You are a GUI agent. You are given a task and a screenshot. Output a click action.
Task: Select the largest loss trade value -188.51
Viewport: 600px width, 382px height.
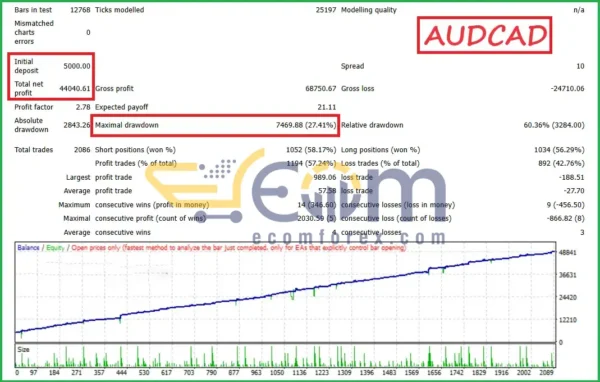[572, 177]
